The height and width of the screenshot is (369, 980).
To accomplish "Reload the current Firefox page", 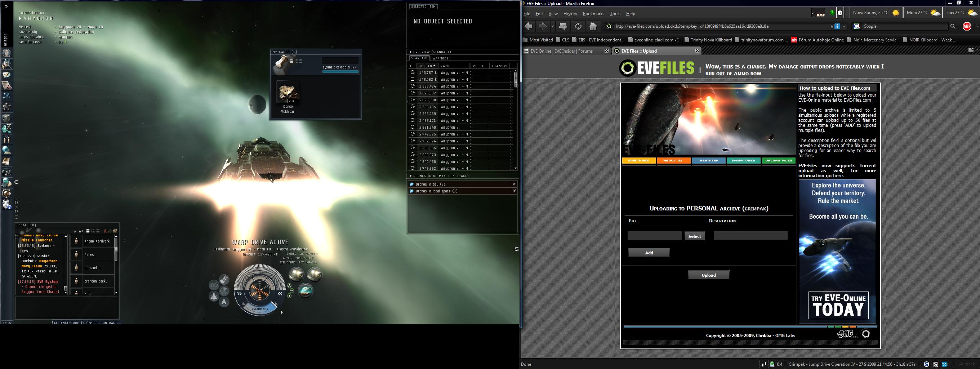I will click(578, 26).
